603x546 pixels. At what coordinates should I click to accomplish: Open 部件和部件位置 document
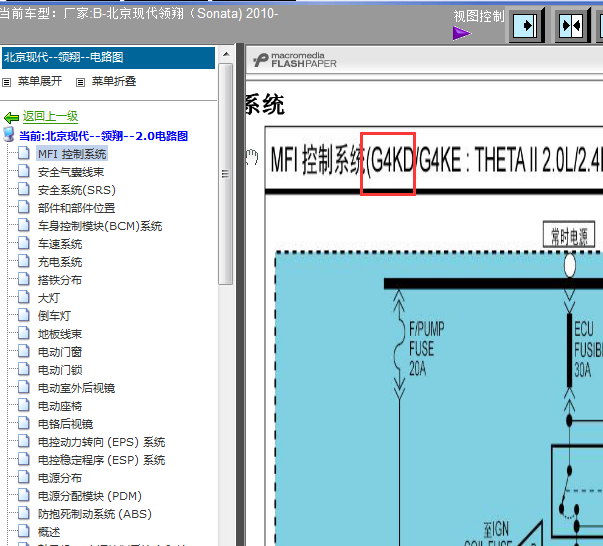coord(77,208)
